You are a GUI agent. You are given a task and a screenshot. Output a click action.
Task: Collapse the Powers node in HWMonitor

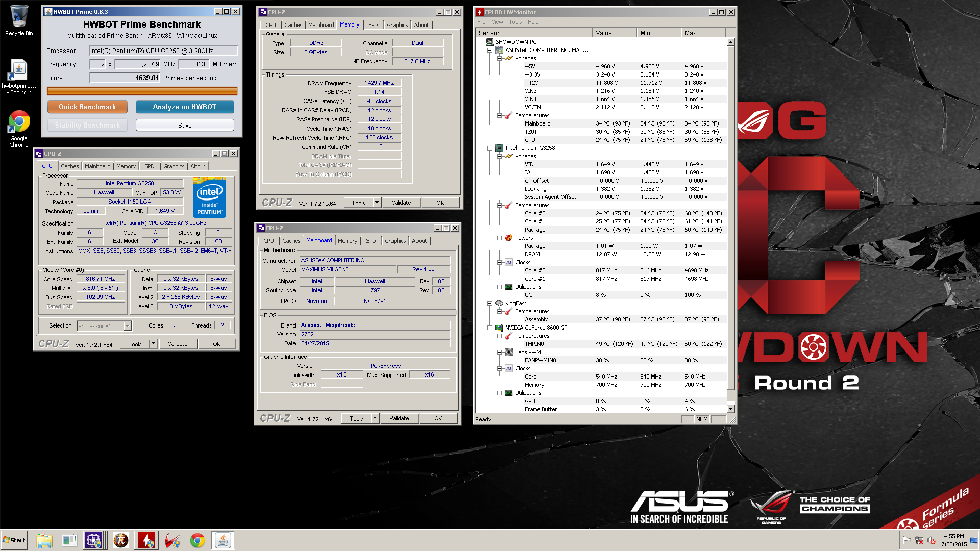[x=499, y=238]
